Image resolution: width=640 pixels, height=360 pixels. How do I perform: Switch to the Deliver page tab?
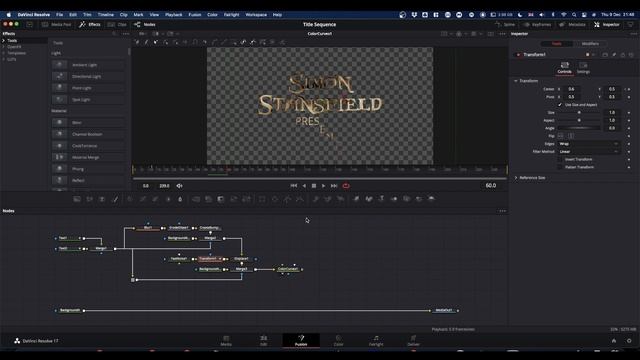click(413, 340)
